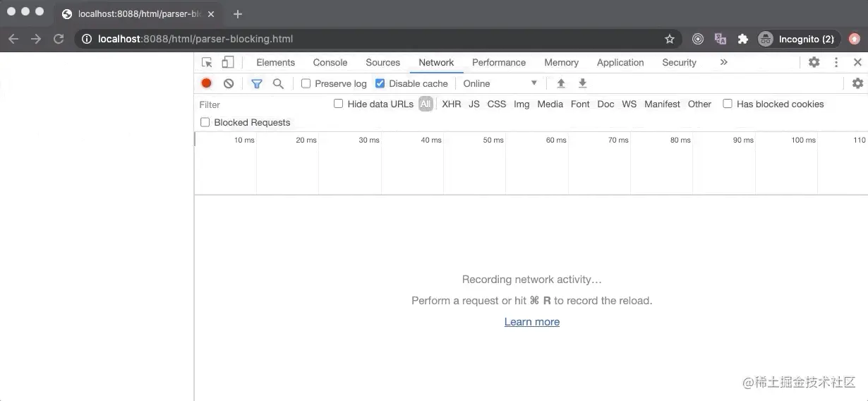
Task: Go back in browser history
Action: click(x=13, y=39)
